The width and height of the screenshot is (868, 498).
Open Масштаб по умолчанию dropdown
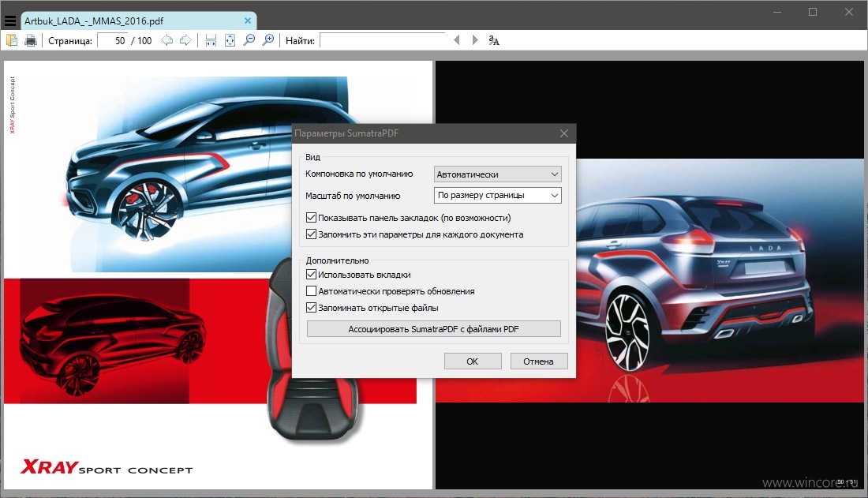tap(498, 195)
